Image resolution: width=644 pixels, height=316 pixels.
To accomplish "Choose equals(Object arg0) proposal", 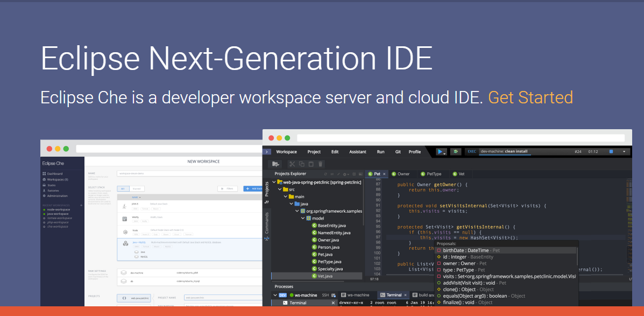I will (x=506, y=296).
